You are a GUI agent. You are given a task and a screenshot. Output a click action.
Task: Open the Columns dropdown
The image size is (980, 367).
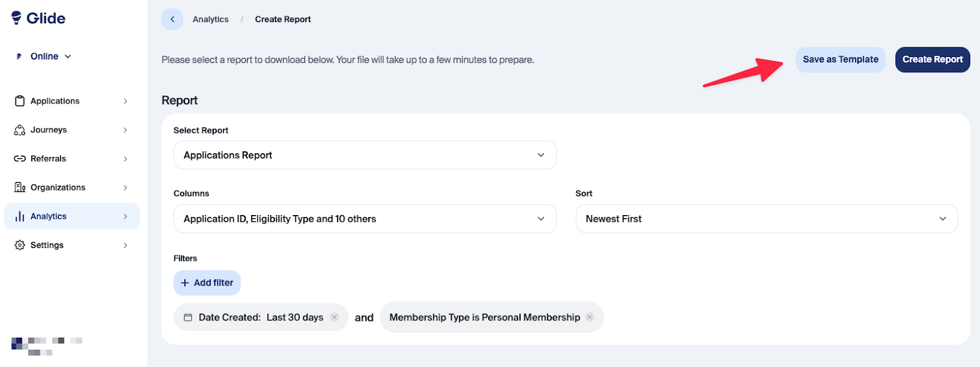364,219
